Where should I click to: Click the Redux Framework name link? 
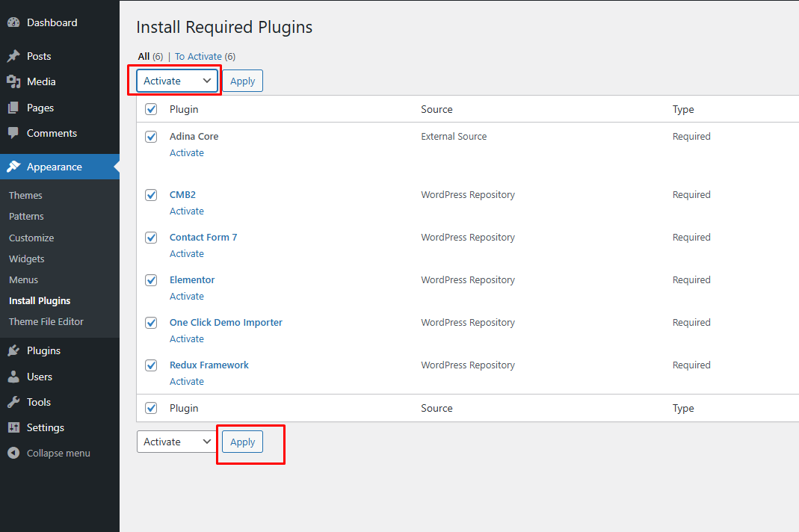pos(209,365)
